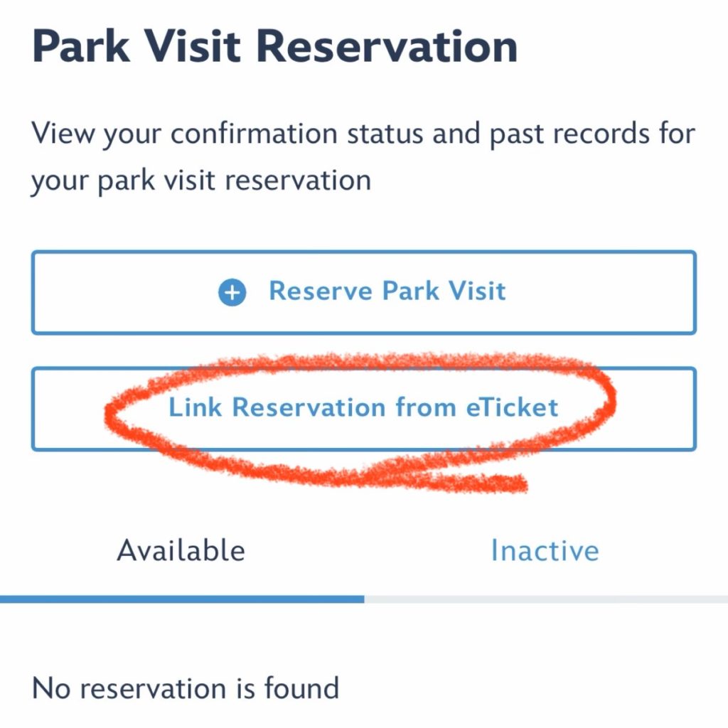Click the blue progress indicator under Available

click(x=182, y=599)
